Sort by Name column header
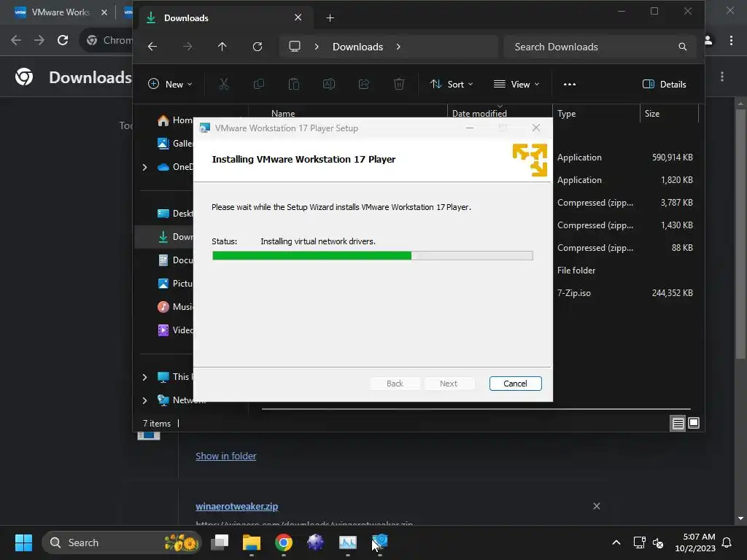The height and width of the screenshot is (560, 747). tap(283, 113)
